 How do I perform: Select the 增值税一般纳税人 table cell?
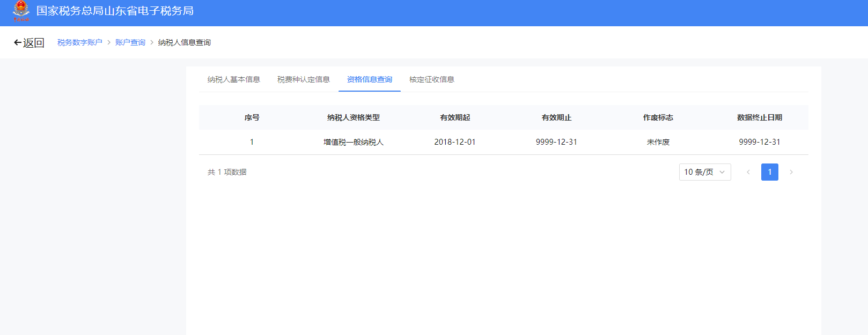[353, 142]
